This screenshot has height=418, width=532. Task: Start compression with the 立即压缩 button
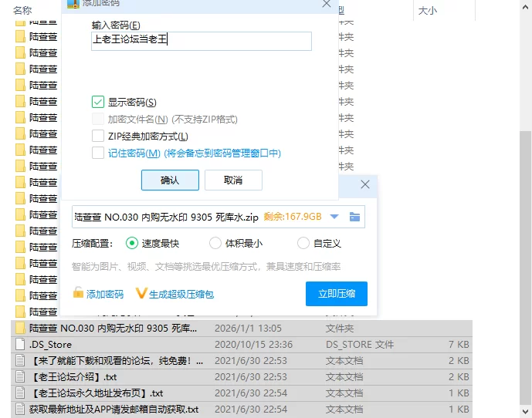tap(337, 294)
